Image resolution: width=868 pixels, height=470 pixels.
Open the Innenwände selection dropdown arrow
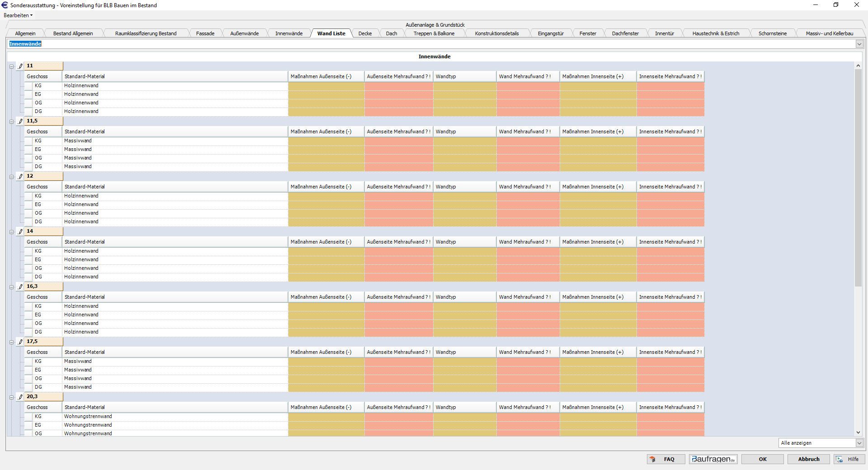pyautogui.click(x=859, y=44)
